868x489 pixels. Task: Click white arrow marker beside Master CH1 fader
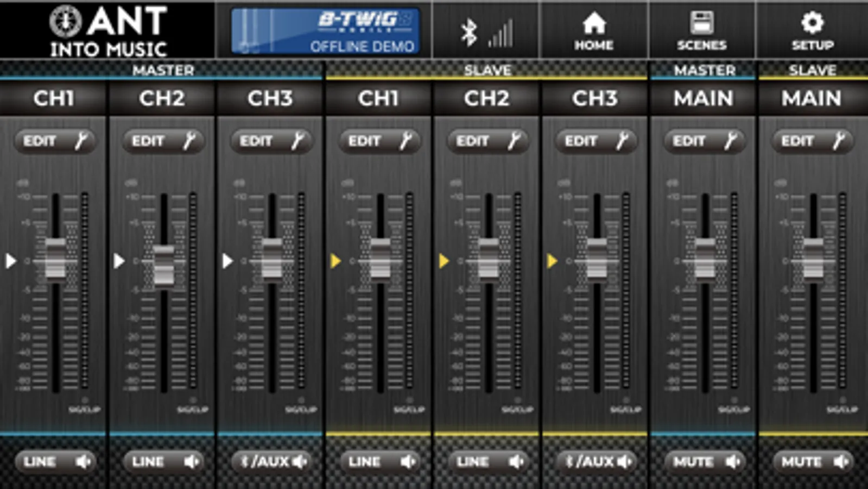(x=11, y=261)
